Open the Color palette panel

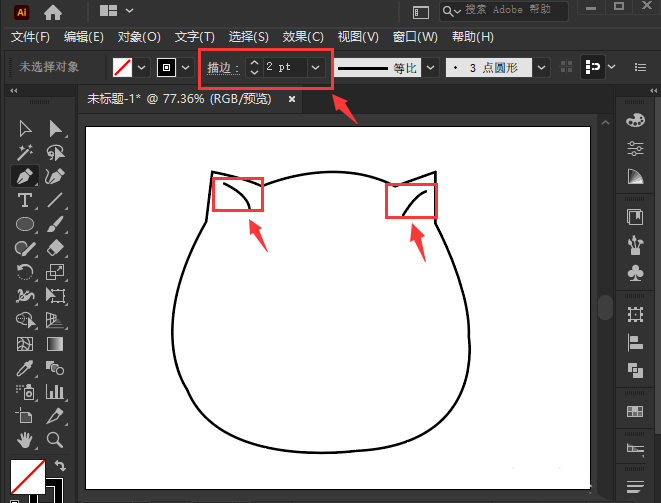[634, 120]
